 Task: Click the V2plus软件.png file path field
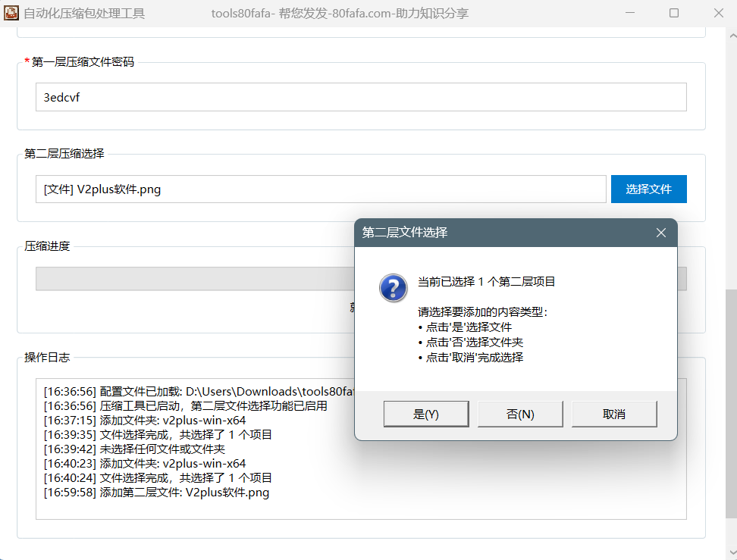pos(320,189)
